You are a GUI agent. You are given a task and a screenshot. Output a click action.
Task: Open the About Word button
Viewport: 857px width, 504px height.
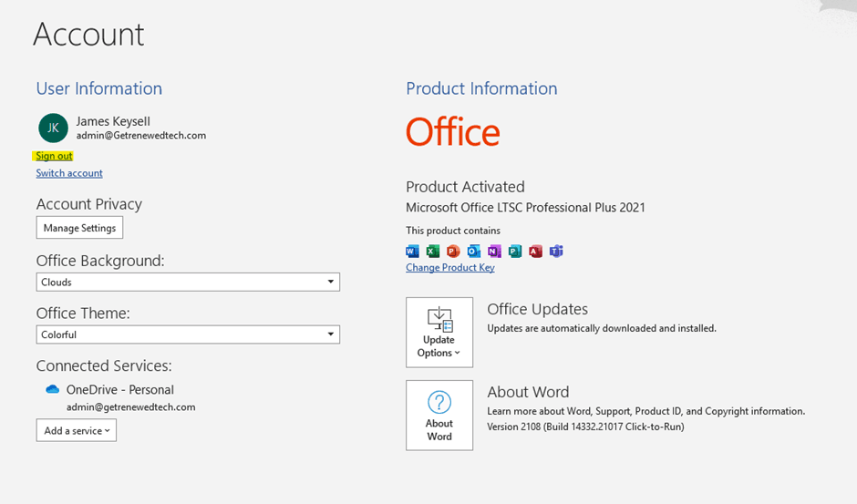(x=439, y=416)
